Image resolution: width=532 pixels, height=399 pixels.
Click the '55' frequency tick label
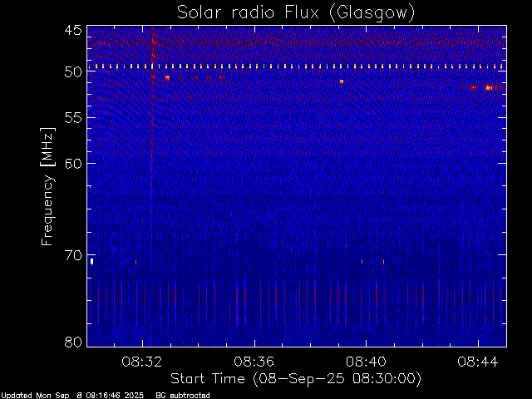pos(73,118)
